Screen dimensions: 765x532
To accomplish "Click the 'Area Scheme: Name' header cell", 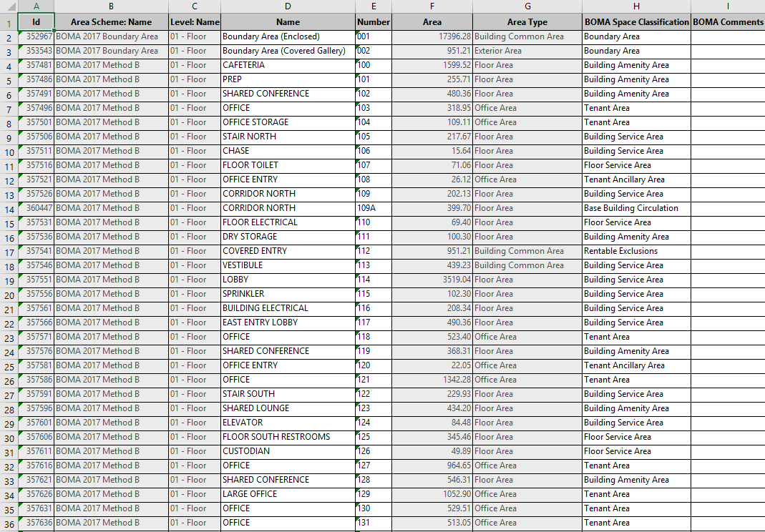I will 111,22.
